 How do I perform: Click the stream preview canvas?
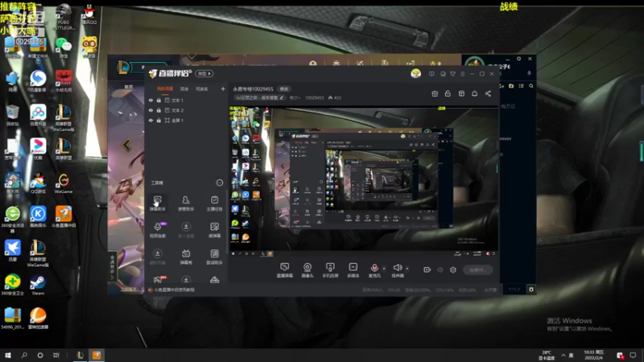pos(364,181)
